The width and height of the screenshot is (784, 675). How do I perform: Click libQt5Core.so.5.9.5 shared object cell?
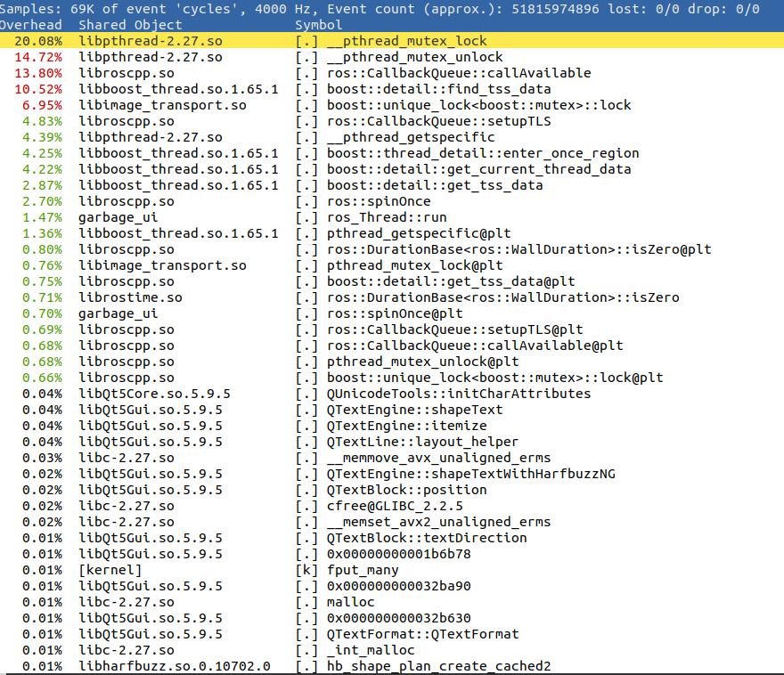click(x=154, y=394)
